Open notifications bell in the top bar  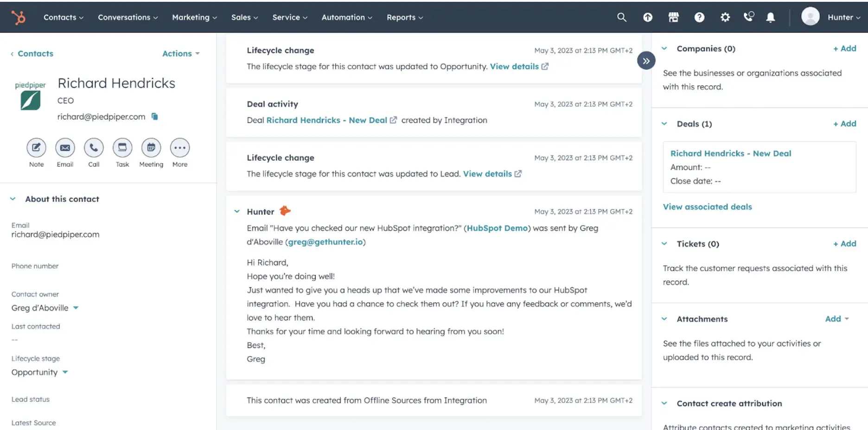coord(770,17)
